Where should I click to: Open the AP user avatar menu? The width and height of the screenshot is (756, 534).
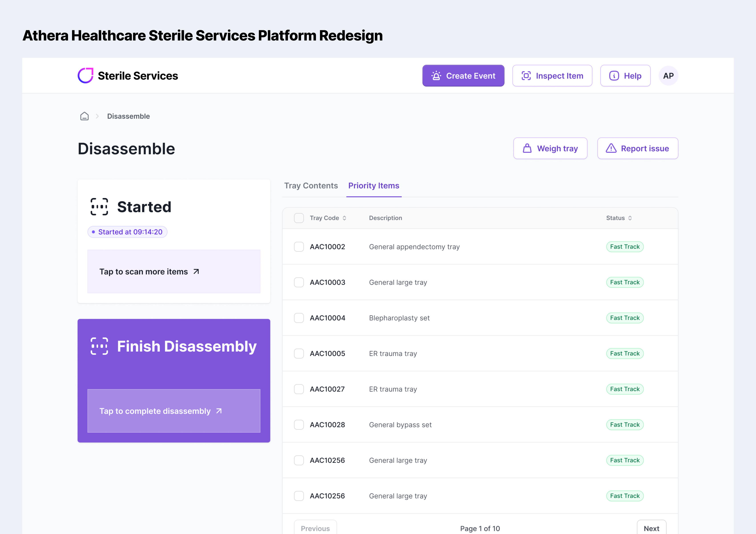tap(668, 76)
